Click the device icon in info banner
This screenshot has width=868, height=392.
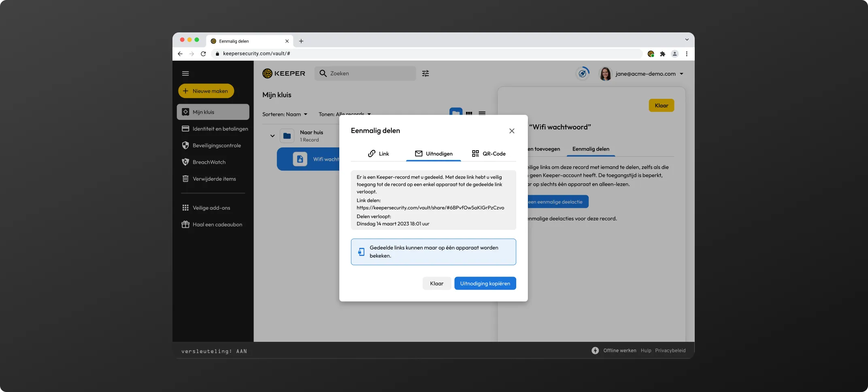tap(361, 252)
